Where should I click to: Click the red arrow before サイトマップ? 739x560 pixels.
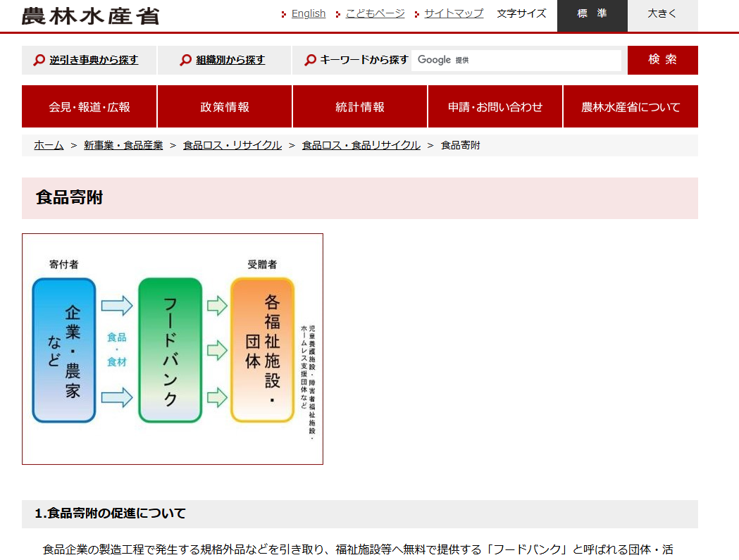417,14
